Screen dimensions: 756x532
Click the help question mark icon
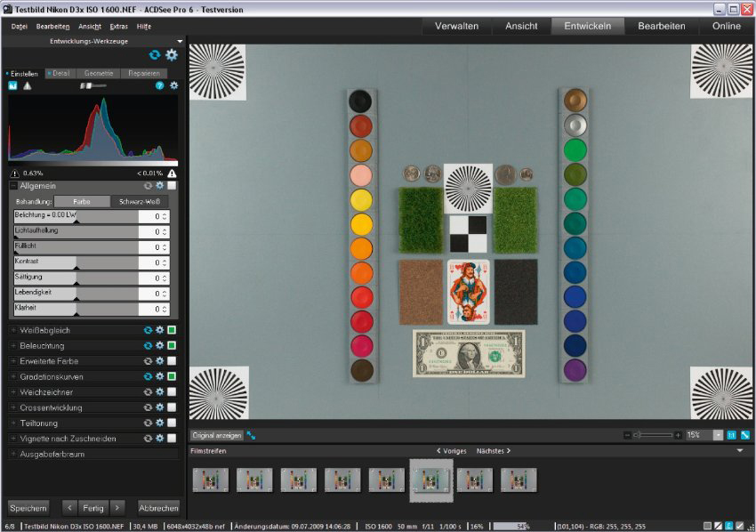(x=160, y=86)
